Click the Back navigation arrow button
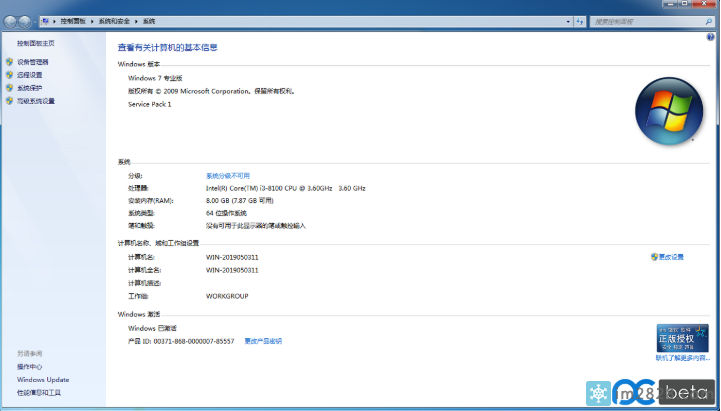This screenshot has height=411, width=721. [12, 20]
